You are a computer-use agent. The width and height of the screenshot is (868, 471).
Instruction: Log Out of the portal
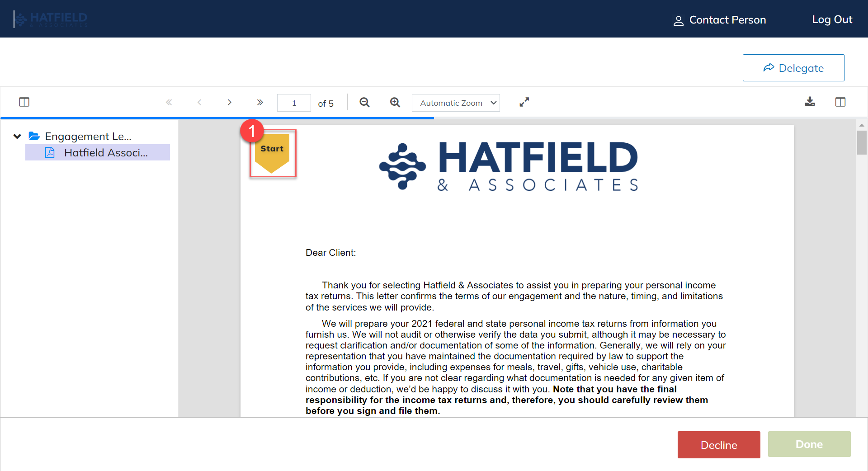pyautogui.click(x=832, y=19)
